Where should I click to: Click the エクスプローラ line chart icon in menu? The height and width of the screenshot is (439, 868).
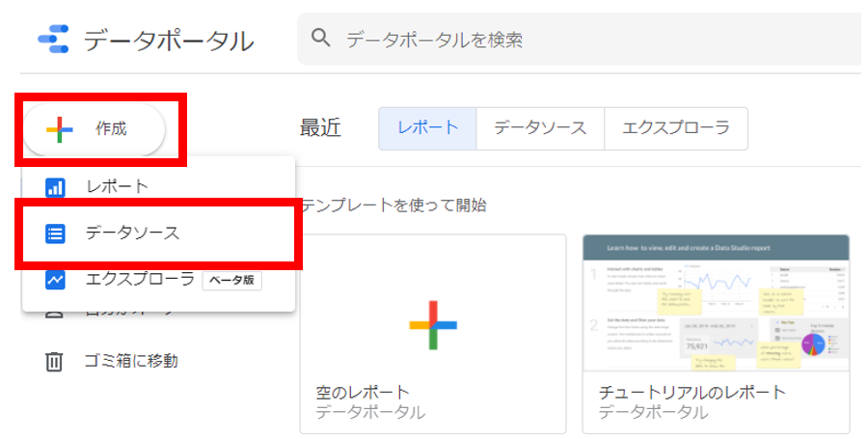pos(55,280)
